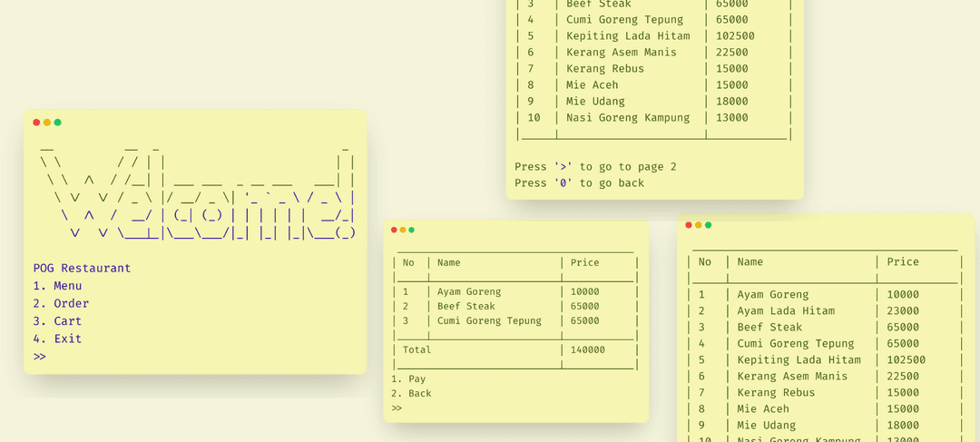Maximize the cart window with Pay option
980x442 pixels.
(411, 231)
